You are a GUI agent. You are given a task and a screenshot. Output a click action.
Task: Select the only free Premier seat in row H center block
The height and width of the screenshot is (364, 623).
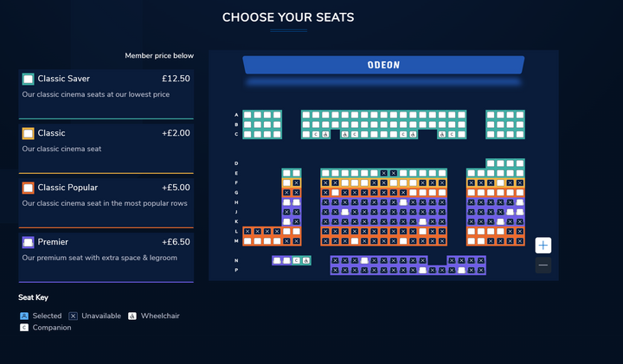tap(403, 202)
